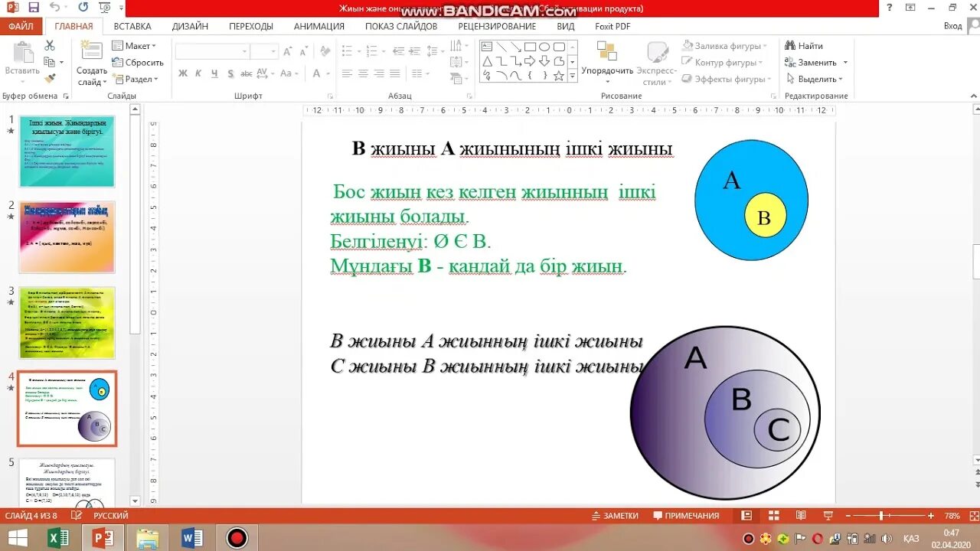Expand the Макет layout dropdown
980x551 pixels.
tap(134, 46)
